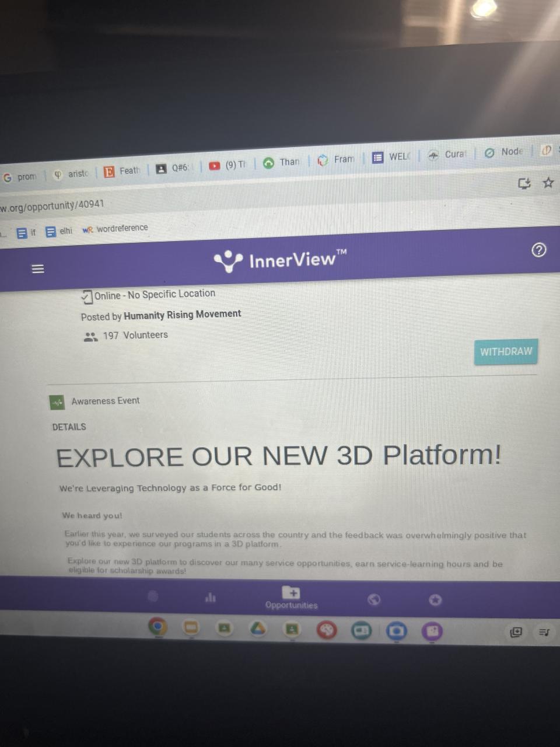
Task: Click the 197 Volunteers count
Action: click(x=135, y=335)
